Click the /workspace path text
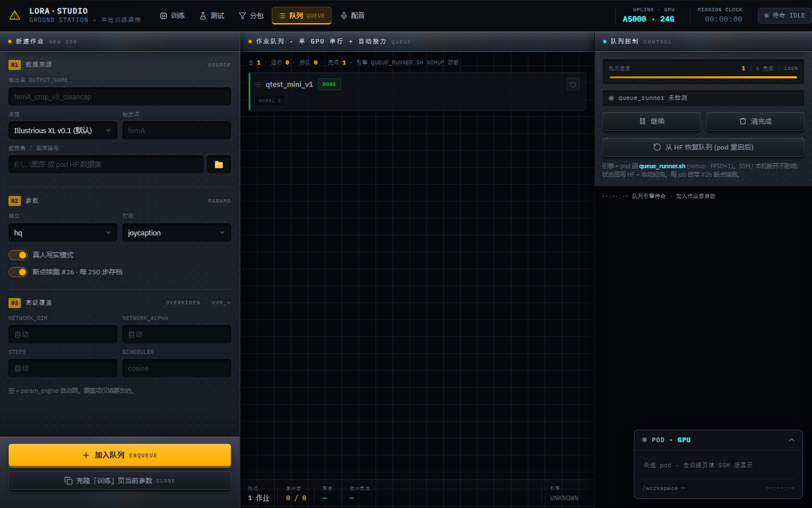The width and height of the screenshot is (812, 508). (x=663, y=488)
